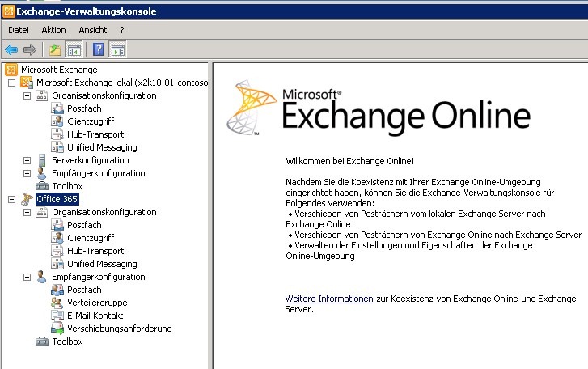
Task: Collapse the Office 365 tree node
Action: [x=11, y=199]
